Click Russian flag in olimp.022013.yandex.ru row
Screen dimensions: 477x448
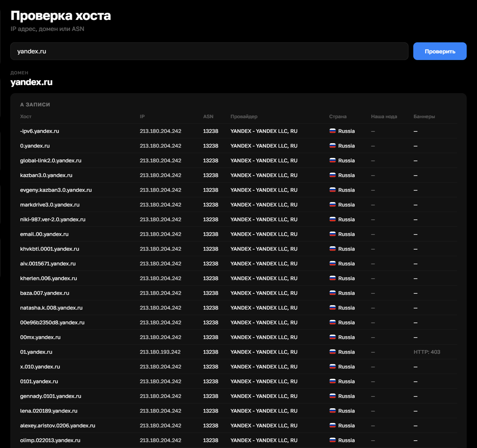click(x=333, y=440)
